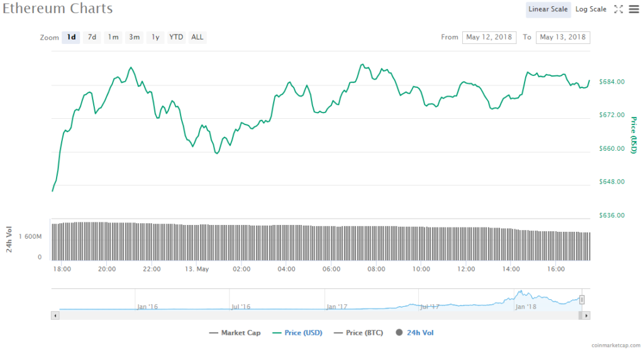
Task: Click the $672.00 price axis label
Action: [611, 115]
